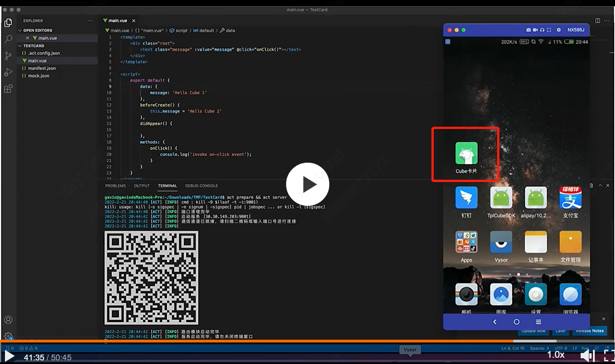Viewport: 615px width, 364px height.
Task: Maximize the terminal panel with chevron
Action: [x=600, y=185]
